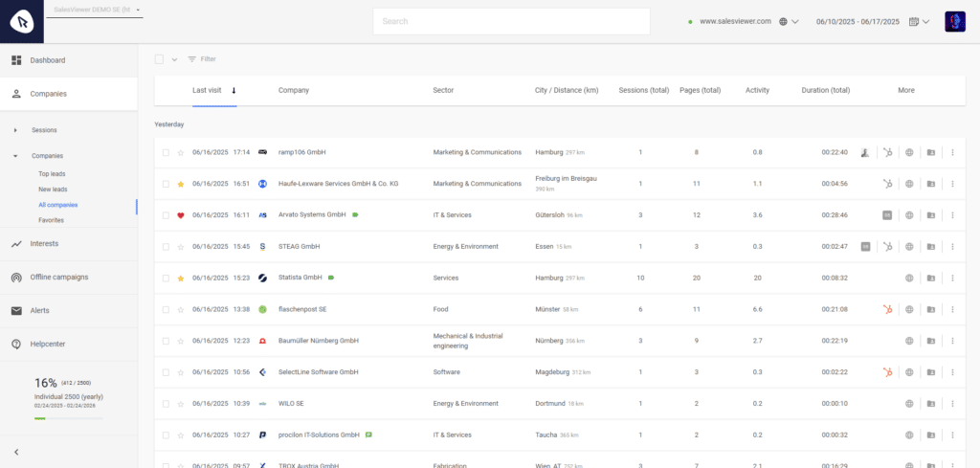
Task: Open three-dot menu for ramp106 GmbH
Action: pyautogui.click(x=952, y=152)
